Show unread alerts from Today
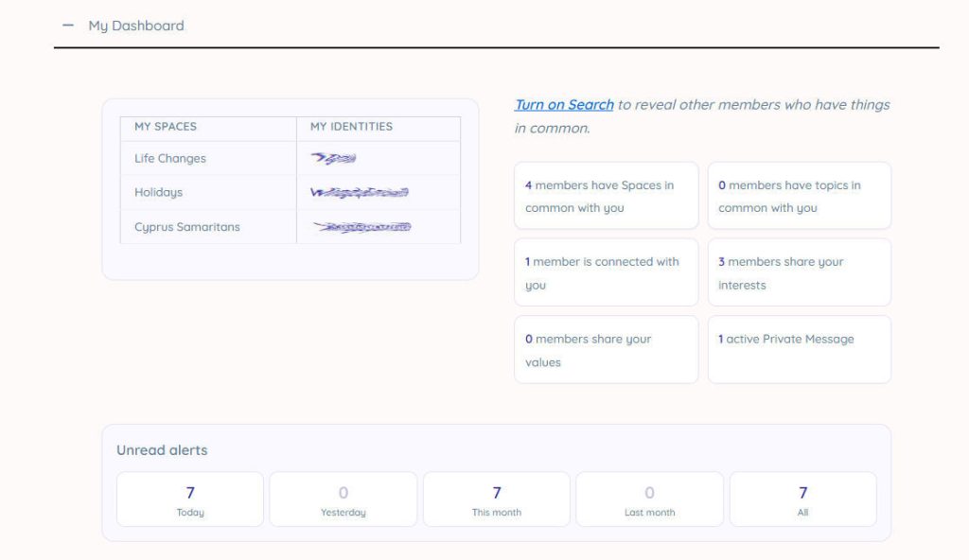The image size is (969, 560). (x=190, y=499)
